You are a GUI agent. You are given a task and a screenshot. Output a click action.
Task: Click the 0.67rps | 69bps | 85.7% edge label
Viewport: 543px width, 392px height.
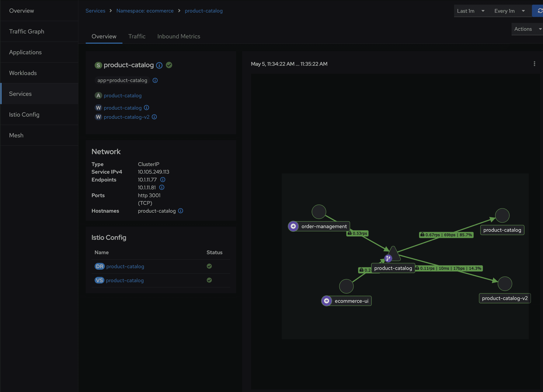pyautogui.click(x=446, y=235)
